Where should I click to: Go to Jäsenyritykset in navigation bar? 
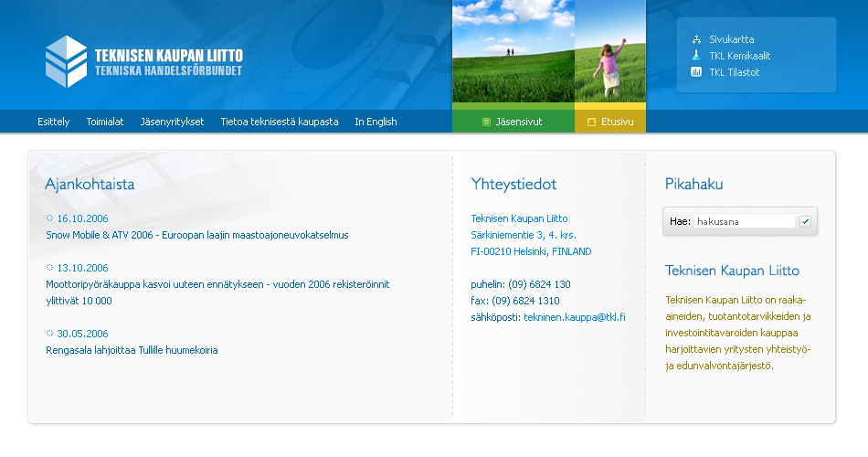coord(172,122)
